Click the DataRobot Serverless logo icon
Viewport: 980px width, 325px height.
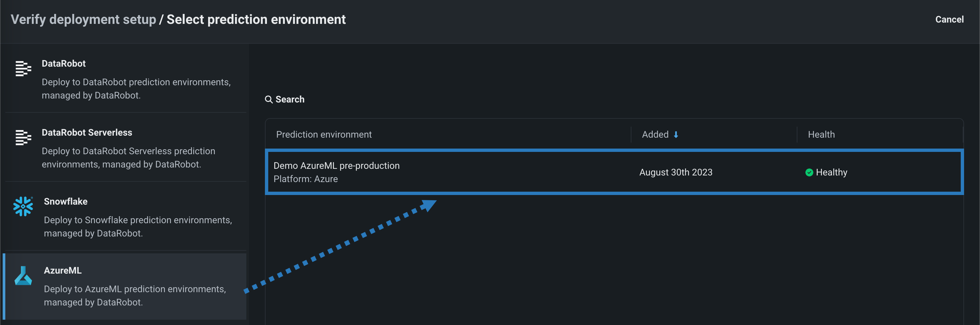click(23, 138)
